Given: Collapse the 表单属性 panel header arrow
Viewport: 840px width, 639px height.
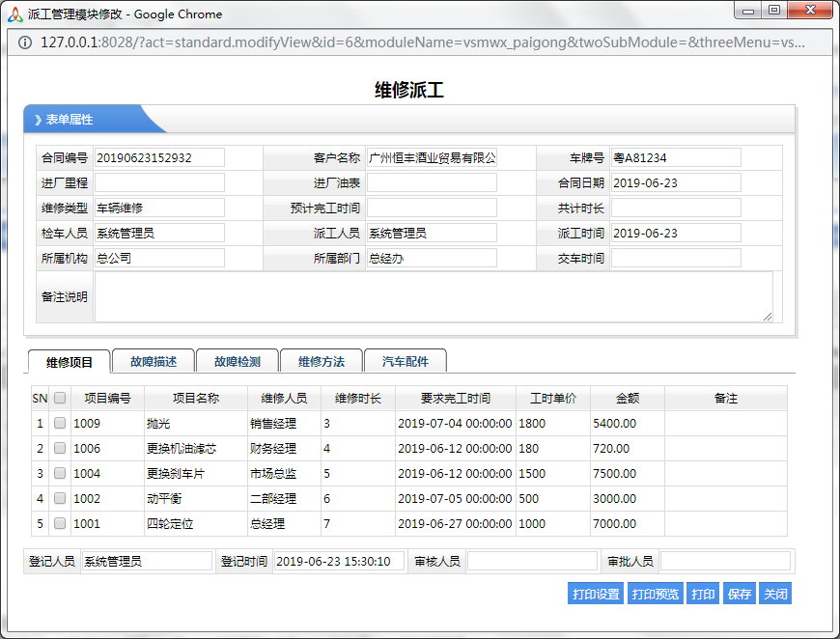Looking at the screenshot, I should [38, 120].
